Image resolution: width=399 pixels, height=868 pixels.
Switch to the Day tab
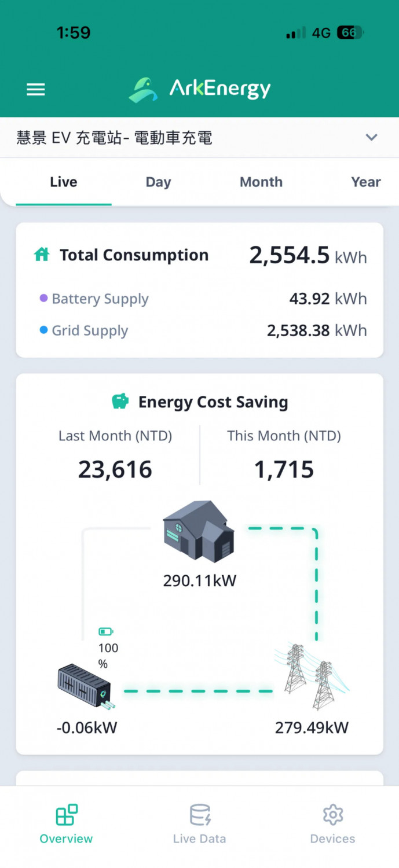pos(158,182)
